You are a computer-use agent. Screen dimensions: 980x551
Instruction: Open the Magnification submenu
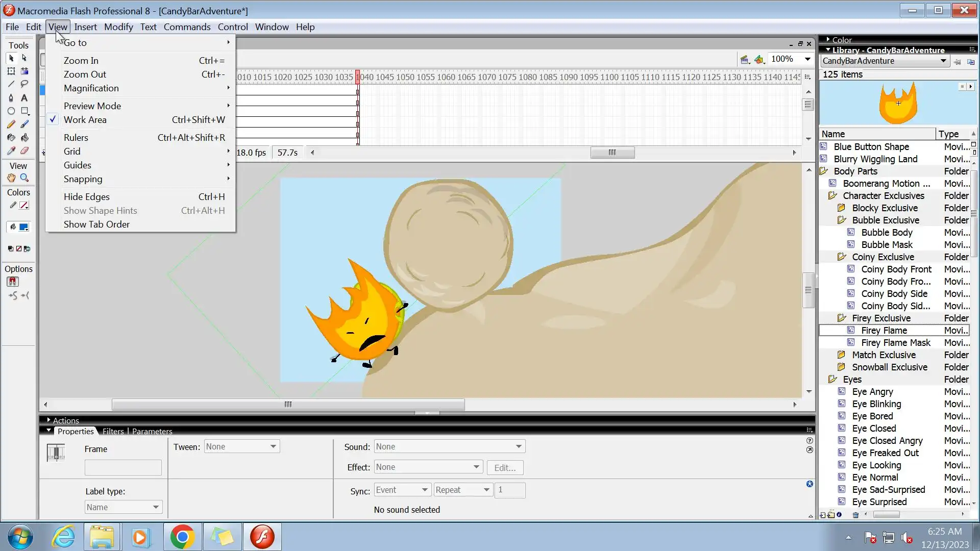coord(91,88)
